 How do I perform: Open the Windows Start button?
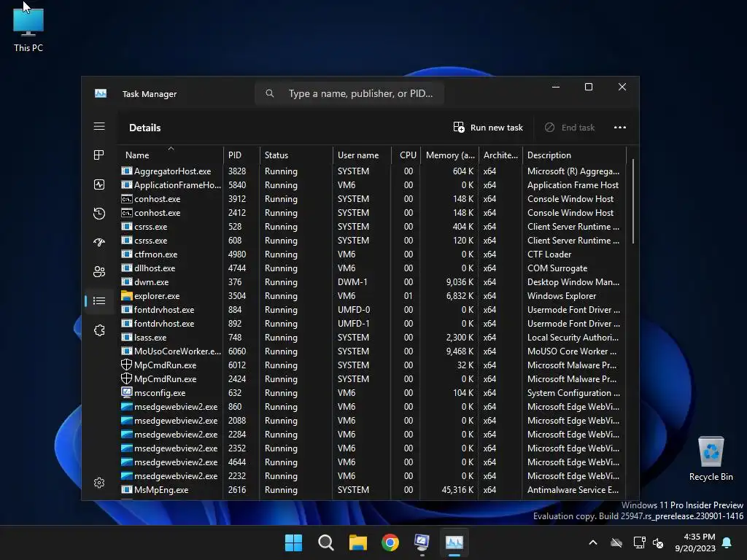click(x=293, y=542)
